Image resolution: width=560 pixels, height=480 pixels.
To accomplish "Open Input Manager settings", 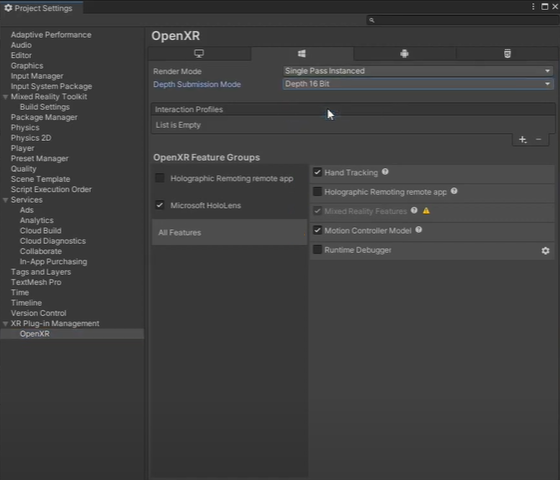I will (x=37, y=76).
